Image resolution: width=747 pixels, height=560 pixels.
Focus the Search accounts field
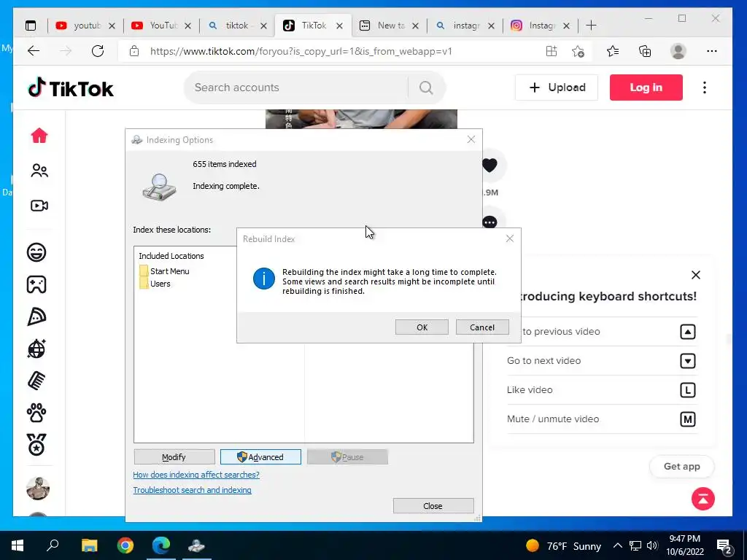pos(295,87)
